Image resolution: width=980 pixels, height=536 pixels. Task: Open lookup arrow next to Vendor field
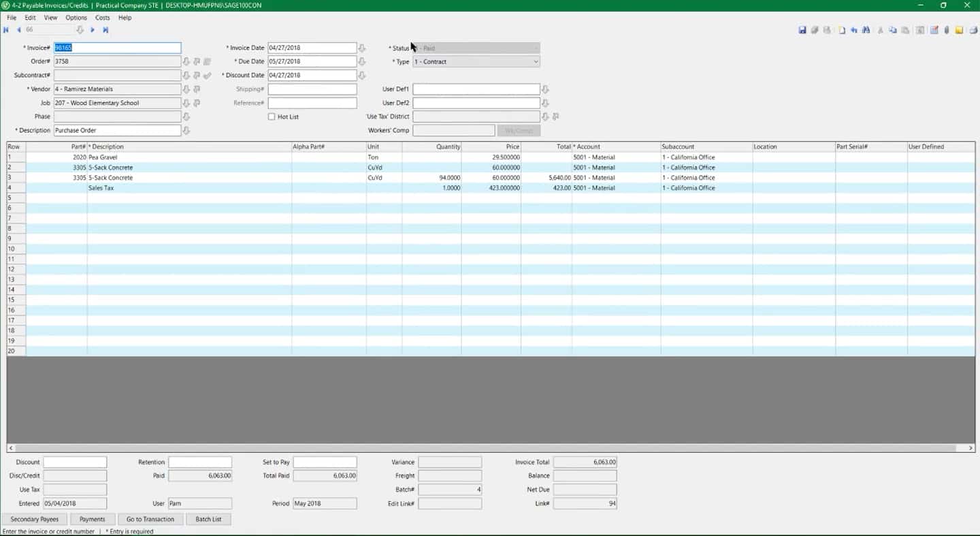click(186, 89)
